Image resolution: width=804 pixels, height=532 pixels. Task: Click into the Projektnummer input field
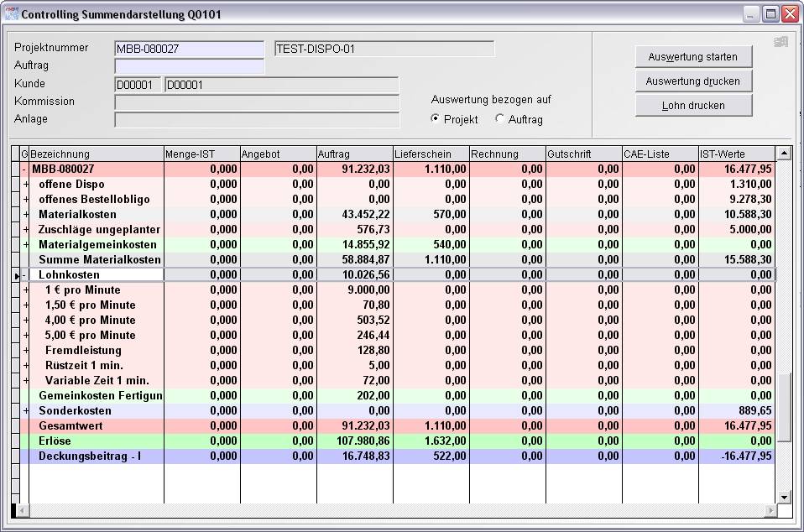pos(189,49)
